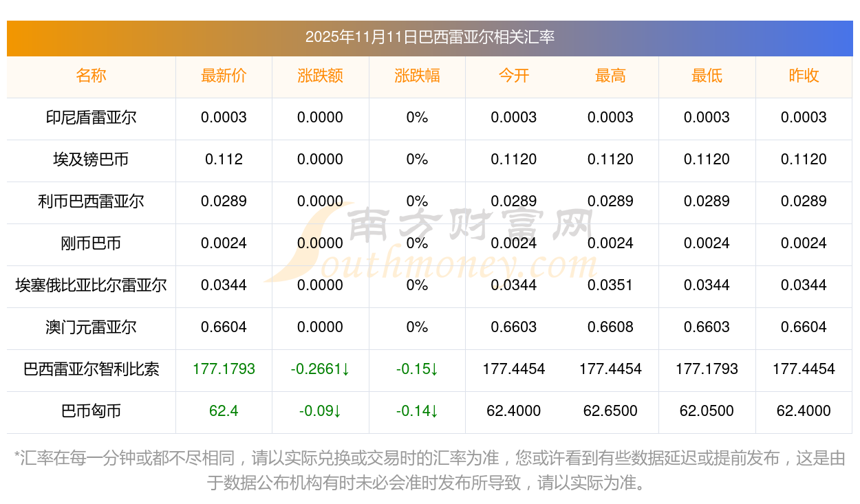This screenshot has height=504, width=860.
Task: Select 印尼盾雷亚尔 latest price 0.0003
Action: pos(224,118)
